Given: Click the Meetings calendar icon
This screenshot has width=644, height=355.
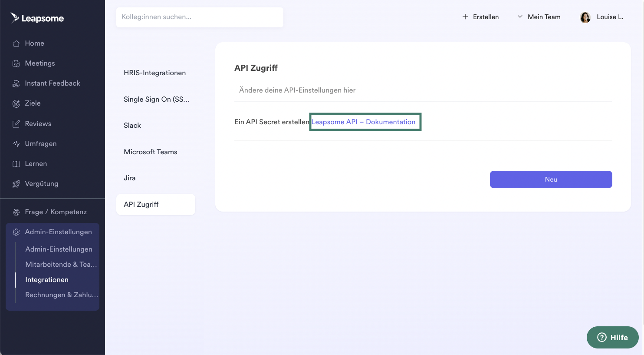Looking at the screenshot, I should coord(16,63).
